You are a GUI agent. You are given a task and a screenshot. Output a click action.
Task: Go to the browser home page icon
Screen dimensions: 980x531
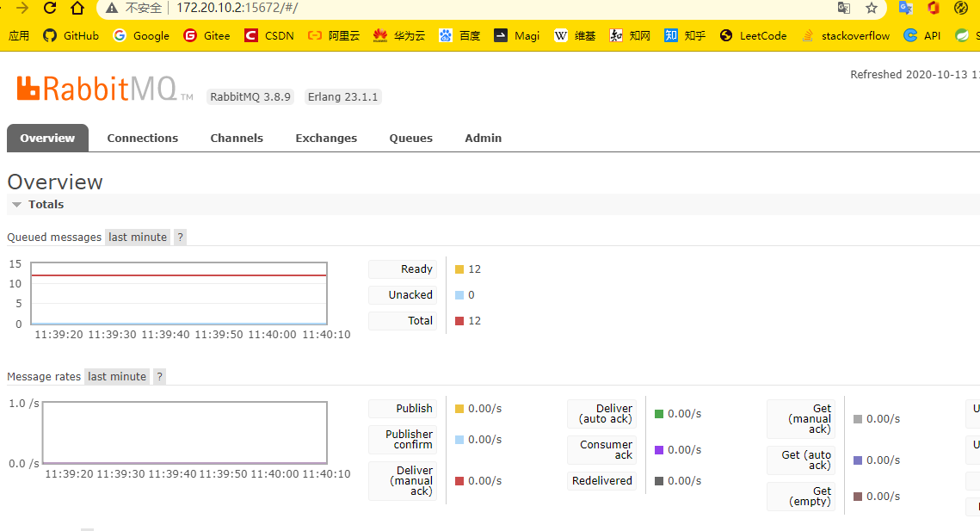point(77,8)
